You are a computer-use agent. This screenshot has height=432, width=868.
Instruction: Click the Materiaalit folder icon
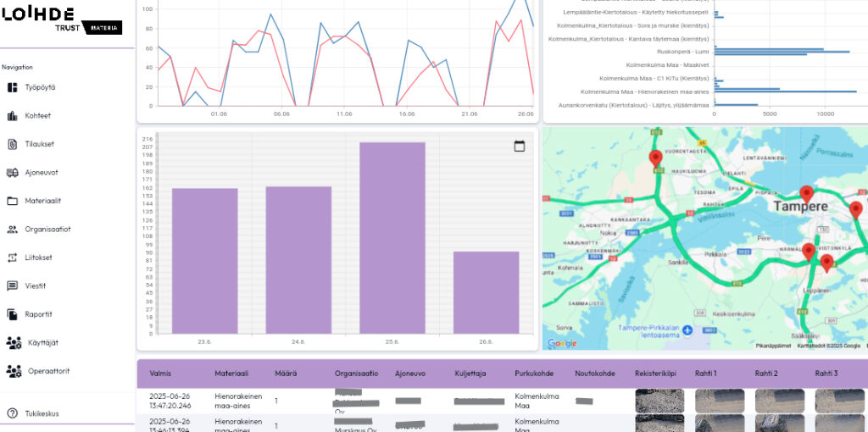click(x=12, y=201)
